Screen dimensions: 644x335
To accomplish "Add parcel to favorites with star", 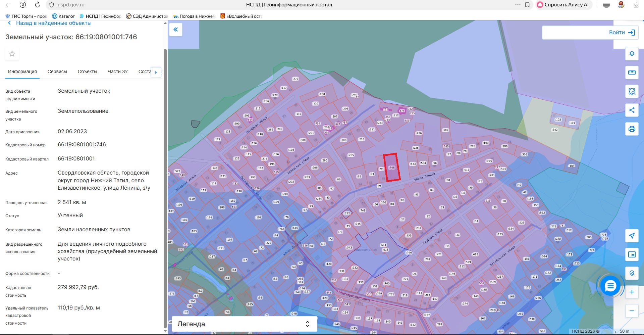I will pos(12,54).
